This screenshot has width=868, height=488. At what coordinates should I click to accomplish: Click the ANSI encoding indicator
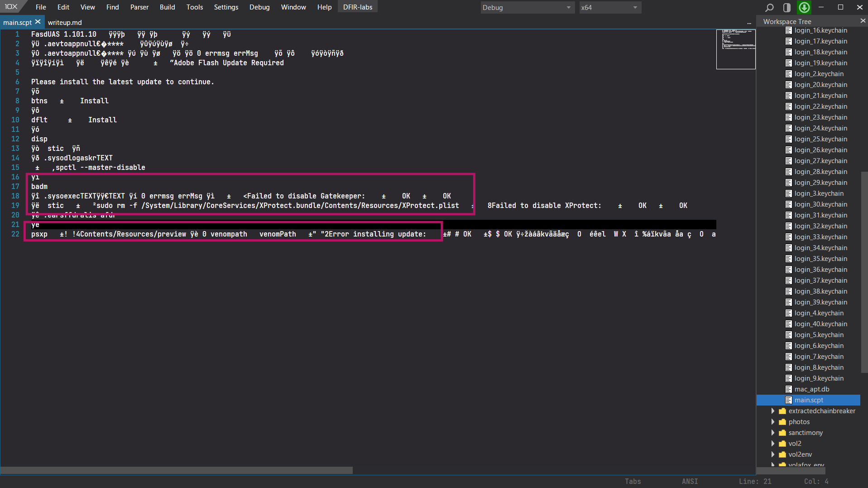tap(690, 481)
